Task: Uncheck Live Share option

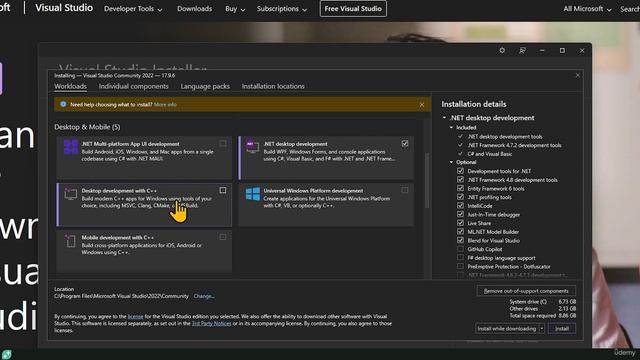Action: pos(460,223)
